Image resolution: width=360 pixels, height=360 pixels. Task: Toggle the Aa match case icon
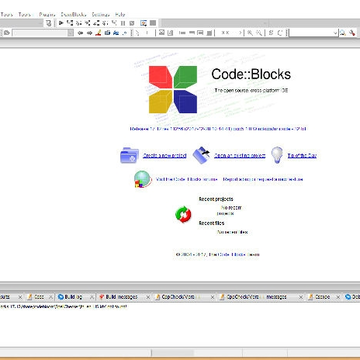[116, 33]
